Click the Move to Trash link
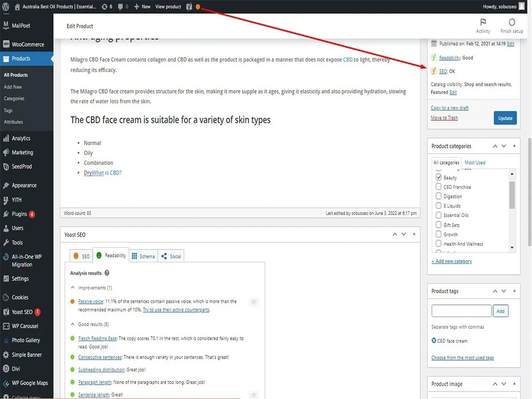This screenshot has width=532, height=399. click(x=444, y=118)
